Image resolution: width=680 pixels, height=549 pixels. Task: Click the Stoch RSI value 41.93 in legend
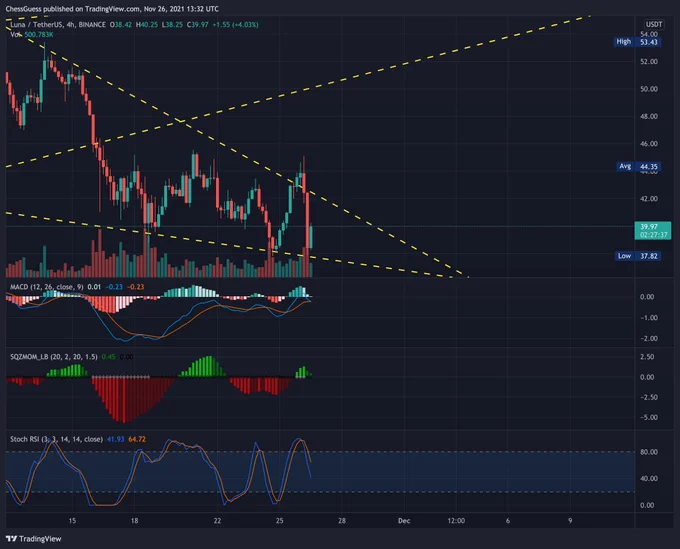click(x=115, y=439)
